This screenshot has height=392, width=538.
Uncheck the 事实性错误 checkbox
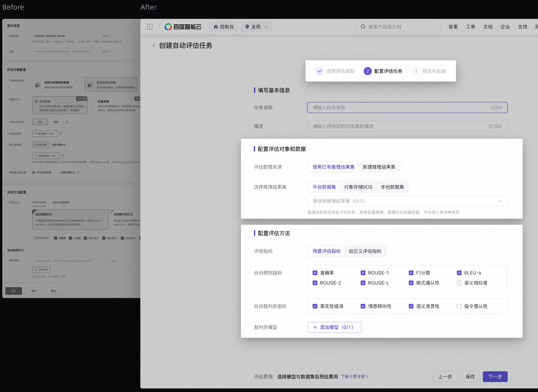pyautogui.click(x=315, y=306)
